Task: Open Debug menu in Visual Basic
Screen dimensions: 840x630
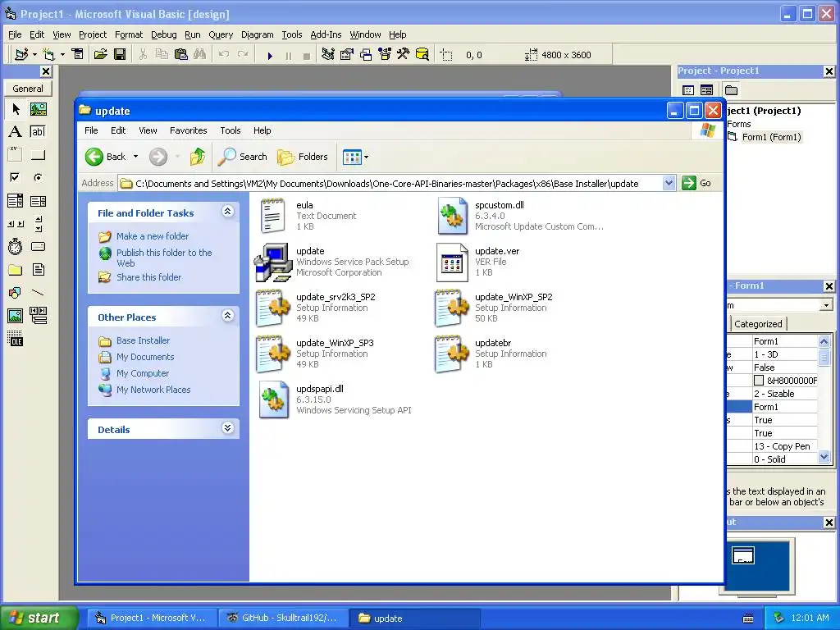Action: click(163, 34)
